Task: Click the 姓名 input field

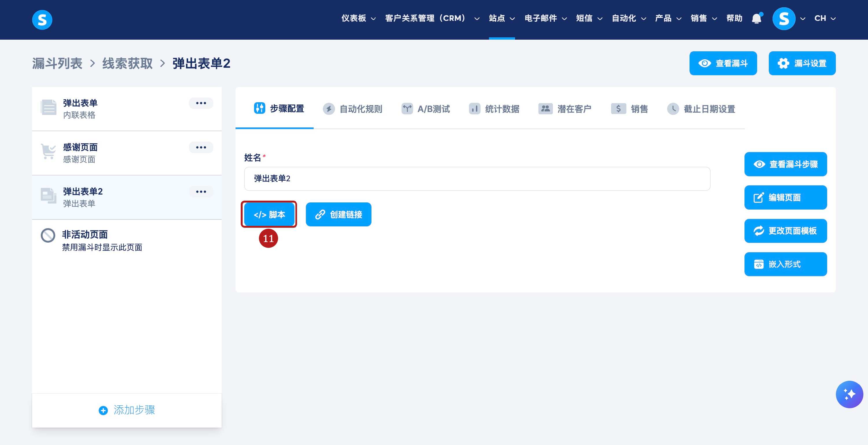Action: (477, 179)
